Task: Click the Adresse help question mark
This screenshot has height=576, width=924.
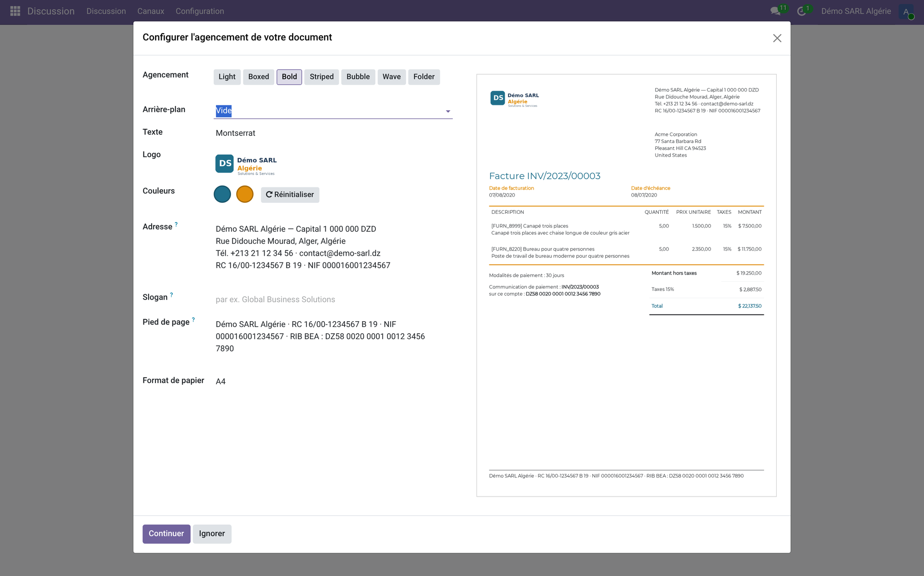Action: tap(176, 224)
